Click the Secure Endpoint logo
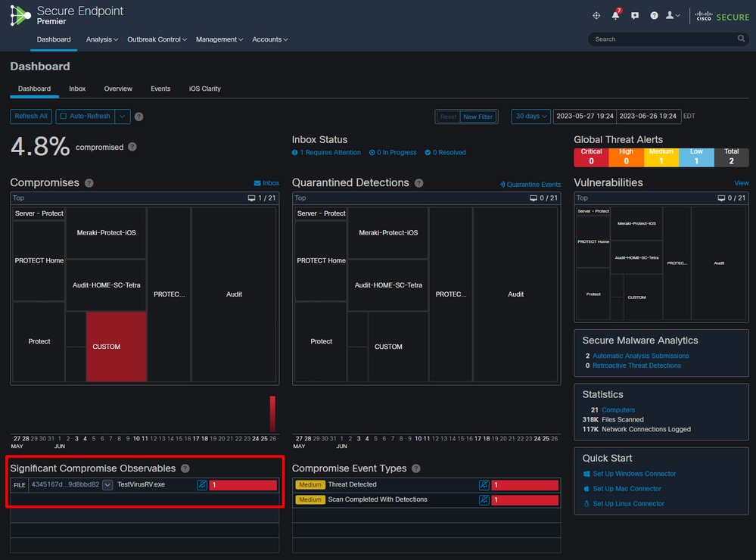The image size is (756, 560). (20, 15)
